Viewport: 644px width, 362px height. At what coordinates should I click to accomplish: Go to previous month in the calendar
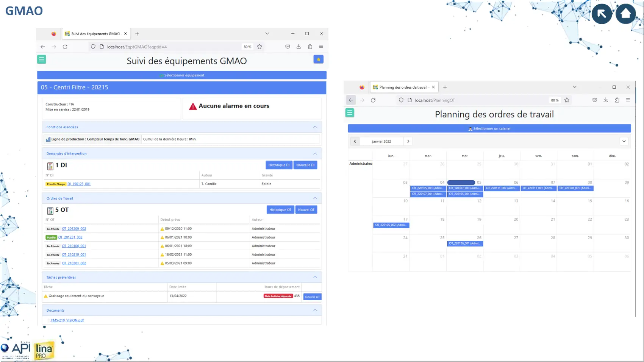click(x=355, y=142)
